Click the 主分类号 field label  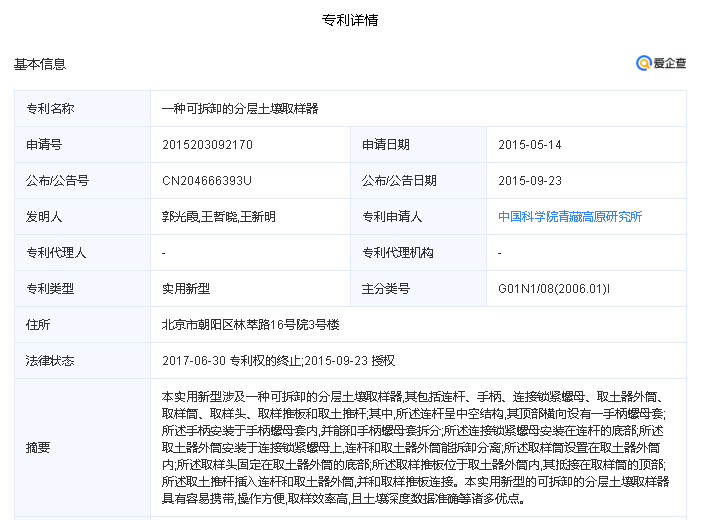pos(386,289)
